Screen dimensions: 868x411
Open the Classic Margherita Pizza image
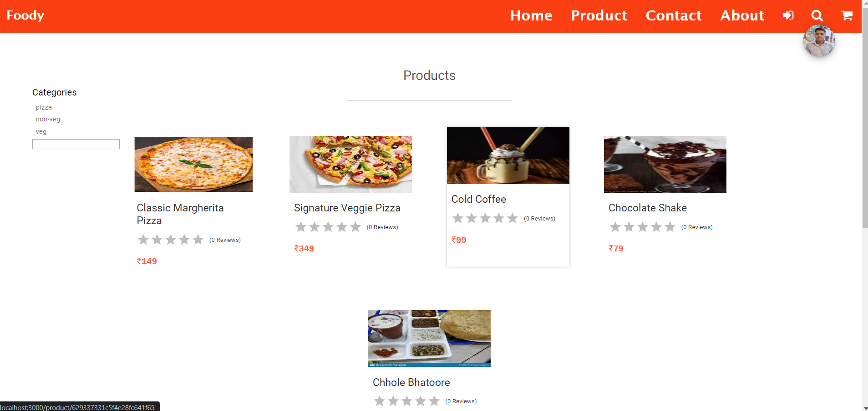point(193,164)
